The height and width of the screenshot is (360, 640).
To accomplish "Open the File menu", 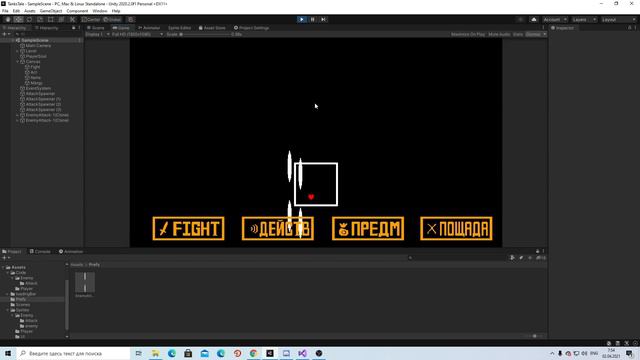I will point(5,11).
